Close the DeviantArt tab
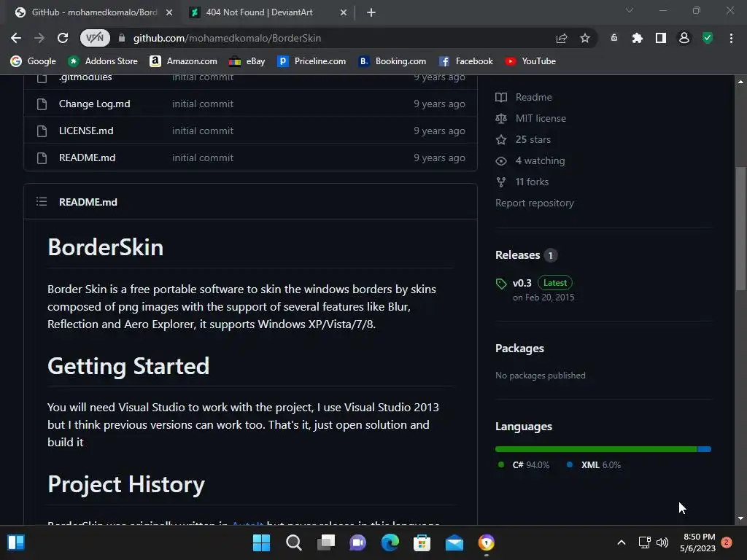Screen dimensions: 747x560 [344, 12]
